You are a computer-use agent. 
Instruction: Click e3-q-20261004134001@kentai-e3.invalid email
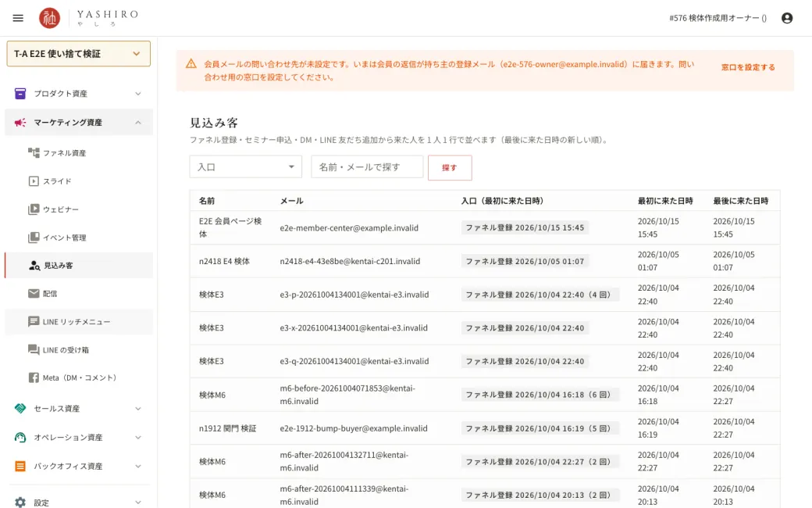tap(354, 361)
